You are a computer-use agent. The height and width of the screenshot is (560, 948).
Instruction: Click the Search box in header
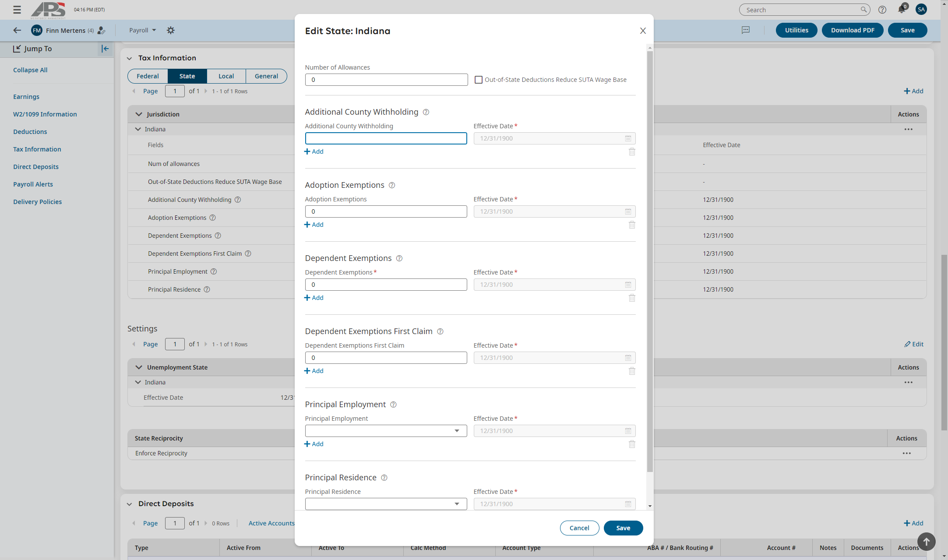pyautogui.click(x=804, y=10)
